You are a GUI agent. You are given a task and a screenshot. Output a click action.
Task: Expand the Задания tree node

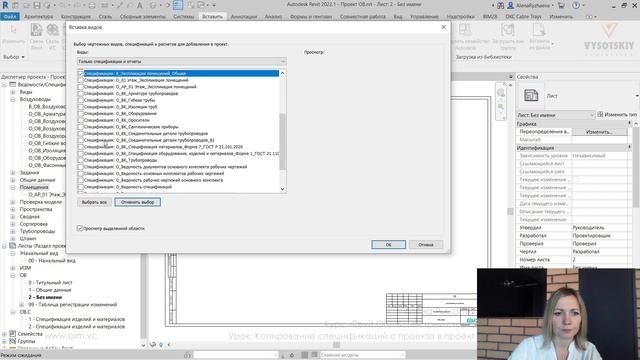point(13,173)
